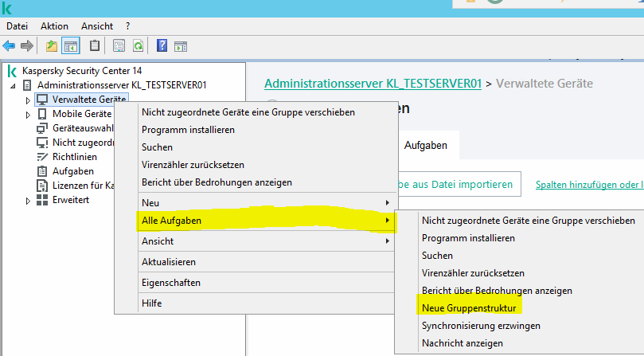Open the Ansicht submenu in context menu
644x356 pixels.
pyautogui.click(x=265, y=241)
